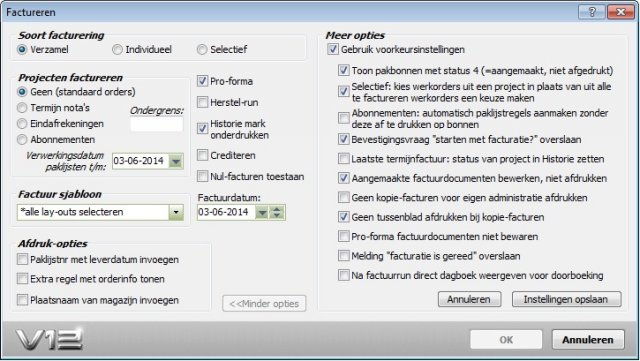The image size is (640, 361).
Task: Enable Laatste termijnfactuur status Historie checkbox
Action: [344, 158]
